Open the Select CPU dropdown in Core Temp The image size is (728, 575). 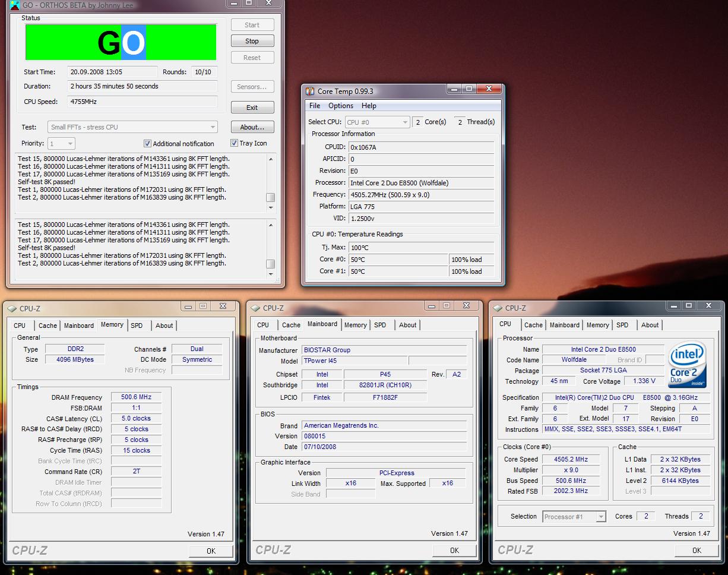pyautogui.click(x=377, y=122)
